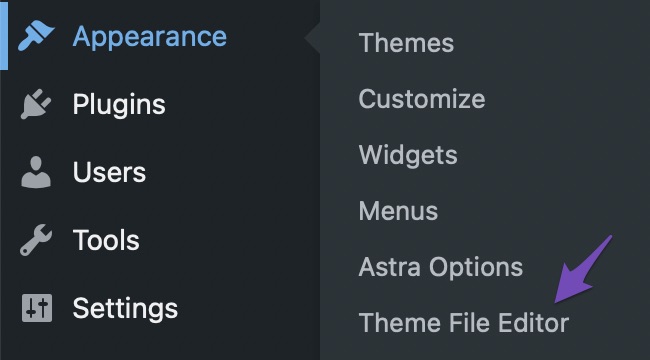Click the purple arrow annotation
The height and width of the screenshot is (360, 650).
(583, 269)
